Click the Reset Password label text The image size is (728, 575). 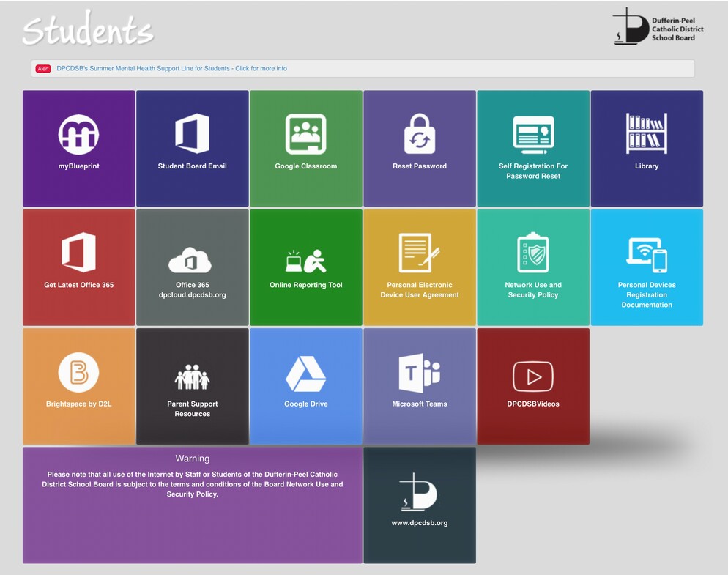[419, 166]
